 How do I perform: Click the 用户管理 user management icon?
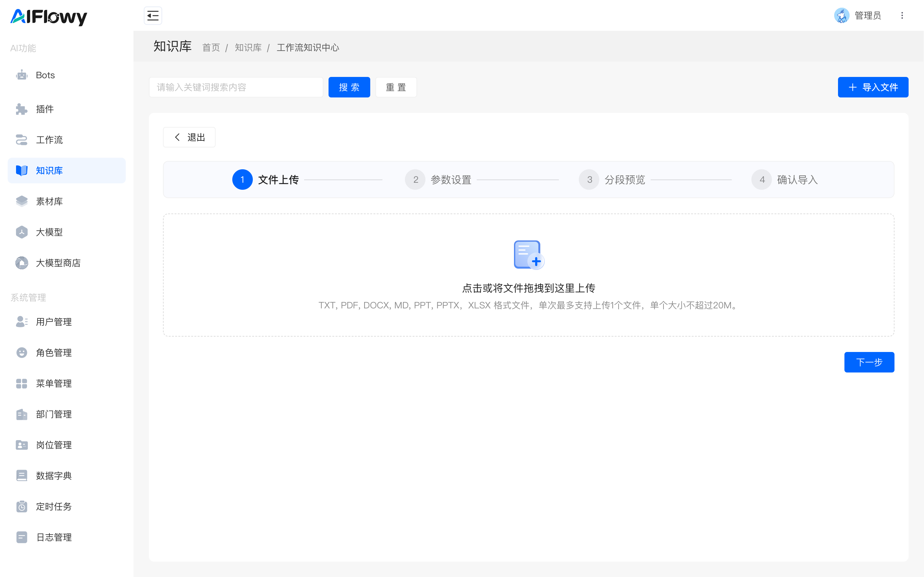coord(22,322)
